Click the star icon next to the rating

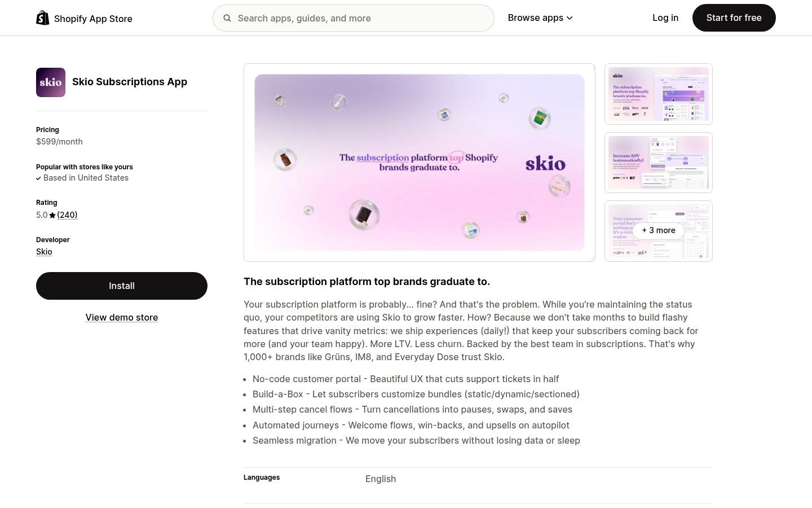tap(52, 214)
